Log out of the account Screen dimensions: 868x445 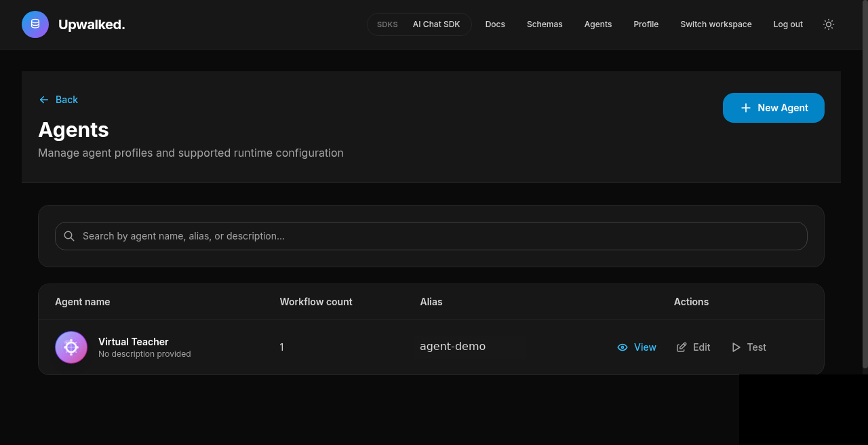click(788, 24)
